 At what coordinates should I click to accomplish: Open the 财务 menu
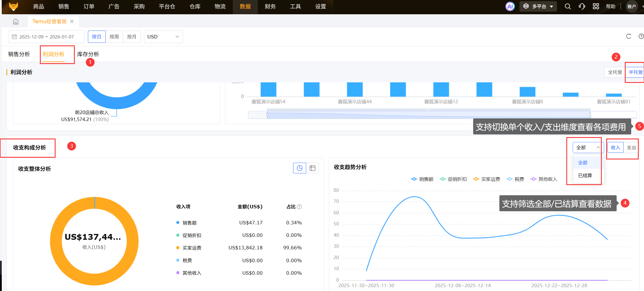[x=270, y=6]
